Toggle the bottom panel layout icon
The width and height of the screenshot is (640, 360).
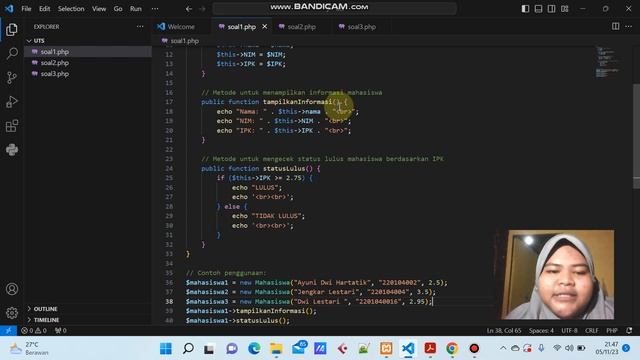(x=538, y=9)
